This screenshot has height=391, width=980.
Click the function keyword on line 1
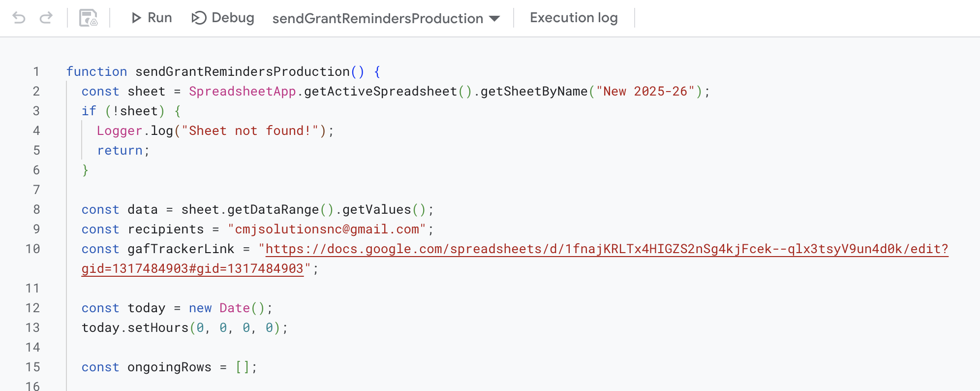[x=96, y=72]
